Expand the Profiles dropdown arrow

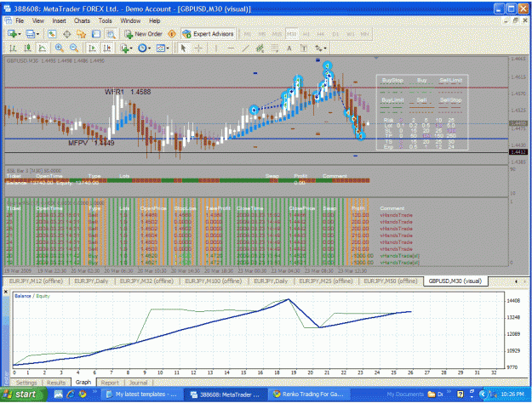[x=37, y=34]
